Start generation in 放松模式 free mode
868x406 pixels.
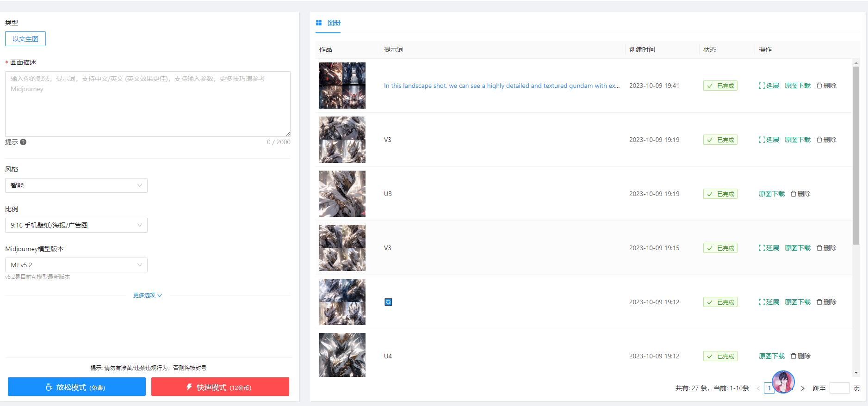click(77, 387)
